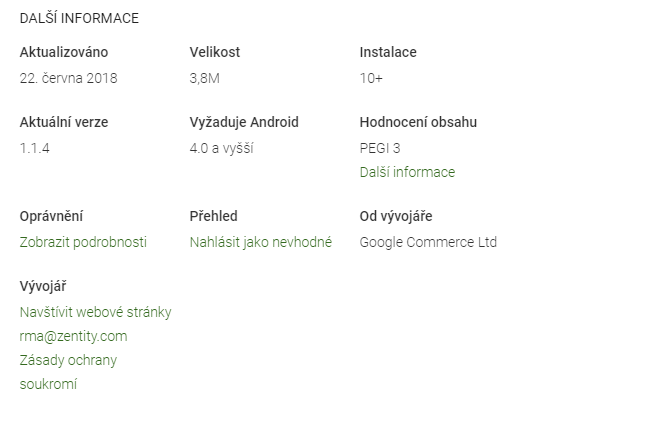This screenshot has height=422, width=670.
Task: Select the PEGI 3 rating text
Action: (x=380, y=148)
